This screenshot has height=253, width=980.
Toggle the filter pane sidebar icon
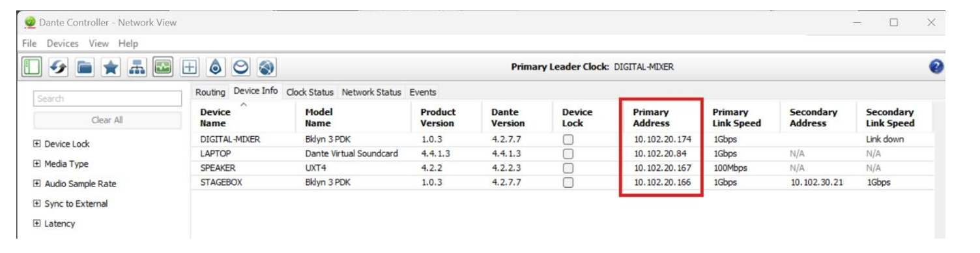tap(31, 67)
